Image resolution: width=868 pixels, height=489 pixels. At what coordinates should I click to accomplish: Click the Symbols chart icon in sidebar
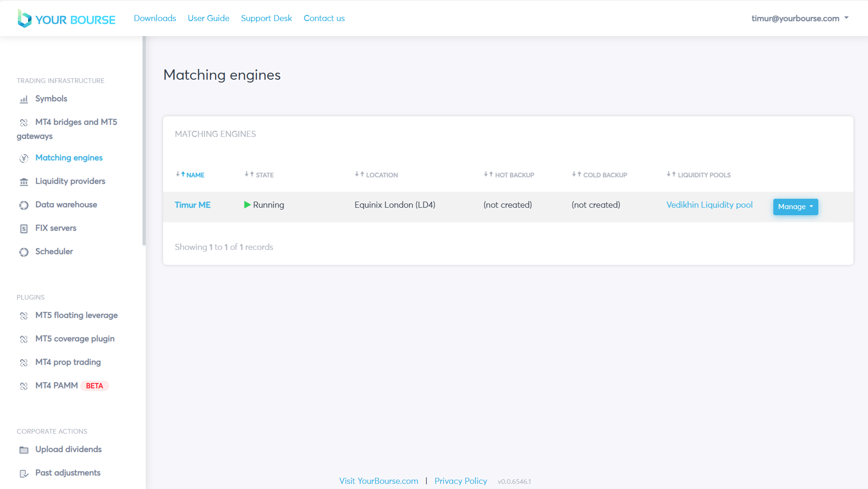(x=24, y=99)
